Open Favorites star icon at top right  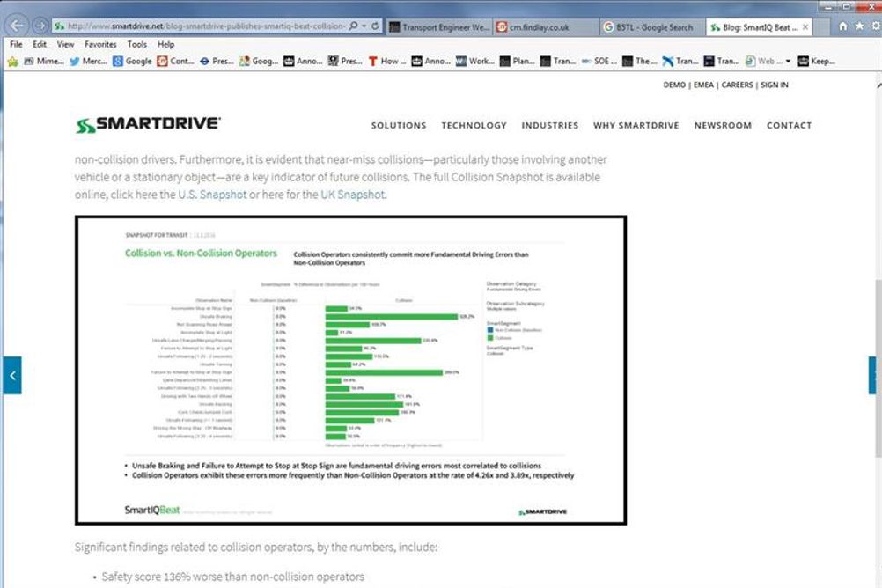(859, 26)
